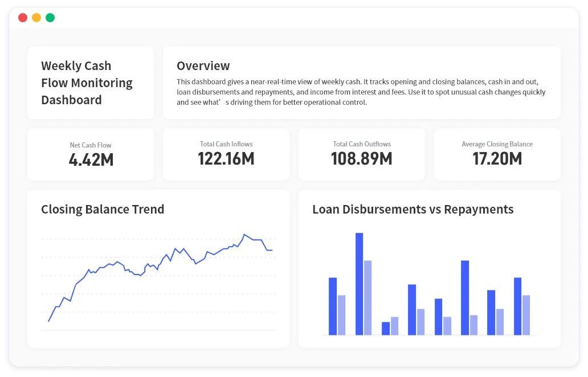
Task: Click the 122.16M Total Cash Inflows value
Action: [x=226, y=160]
